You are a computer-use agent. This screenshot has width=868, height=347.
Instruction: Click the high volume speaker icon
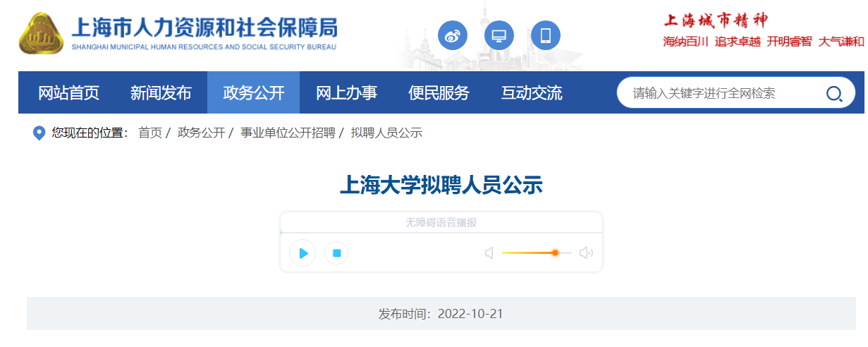coord(586,252)
